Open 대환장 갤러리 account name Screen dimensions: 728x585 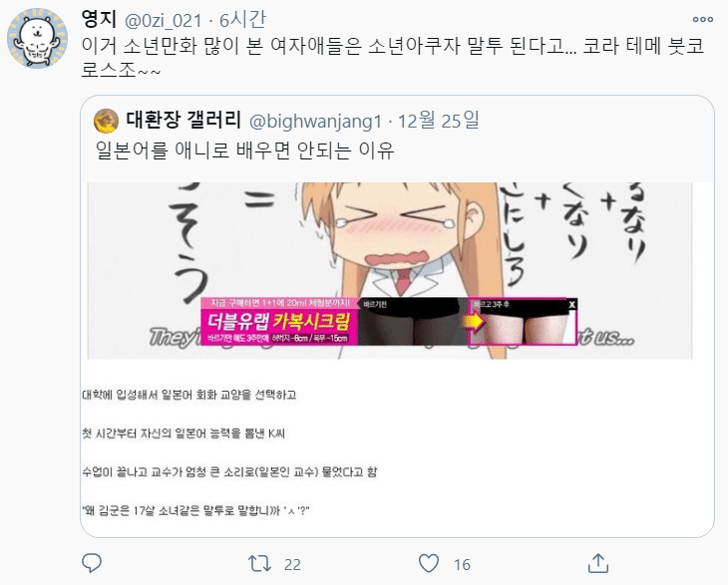pos(183,121)
